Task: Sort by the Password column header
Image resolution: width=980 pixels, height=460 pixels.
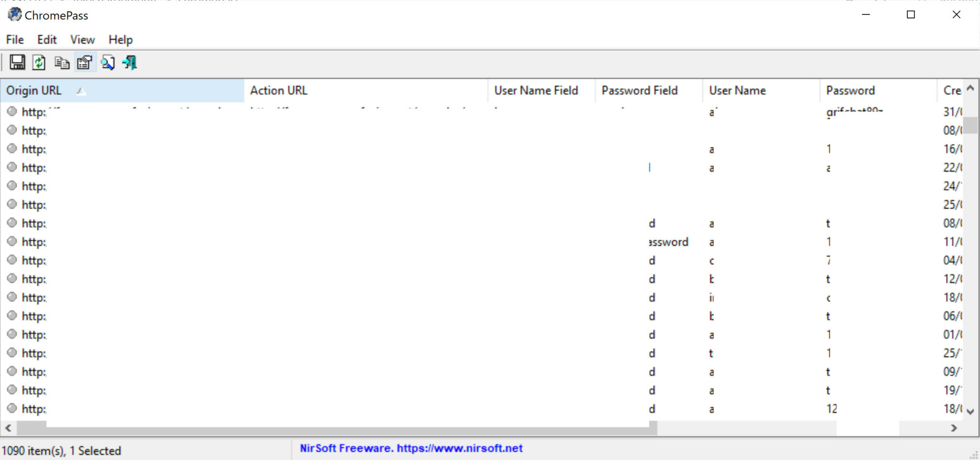Action: point(879,90)
